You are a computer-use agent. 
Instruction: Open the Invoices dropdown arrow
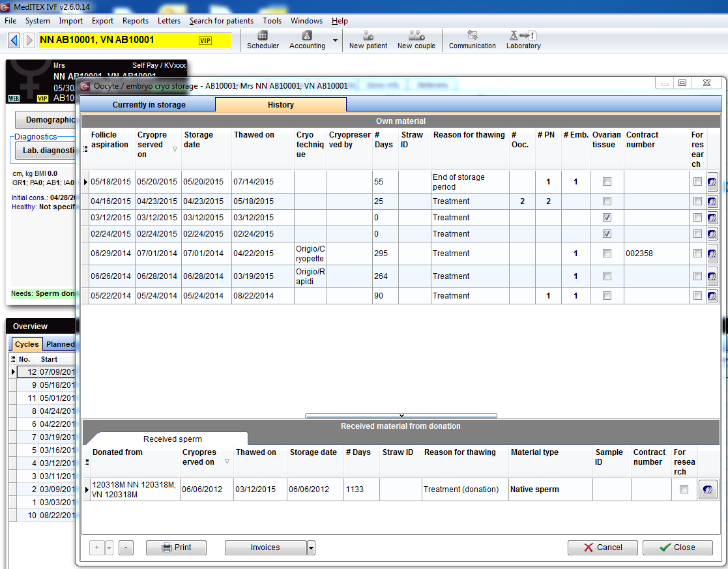tap(311, 547)
